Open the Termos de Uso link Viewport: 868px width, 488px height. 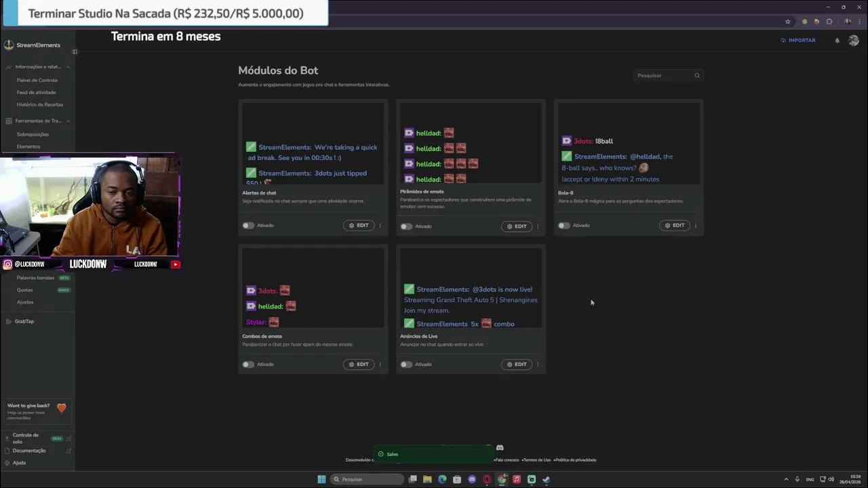(537, 460)
